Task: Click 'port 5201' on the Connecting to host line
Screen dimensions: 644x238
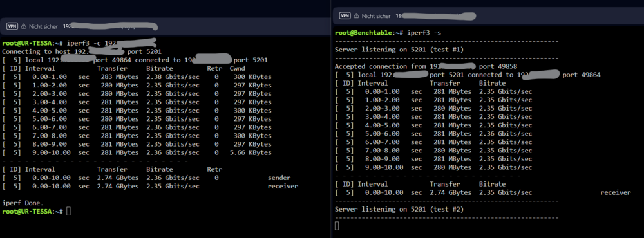Action: (x=144, y=51)
